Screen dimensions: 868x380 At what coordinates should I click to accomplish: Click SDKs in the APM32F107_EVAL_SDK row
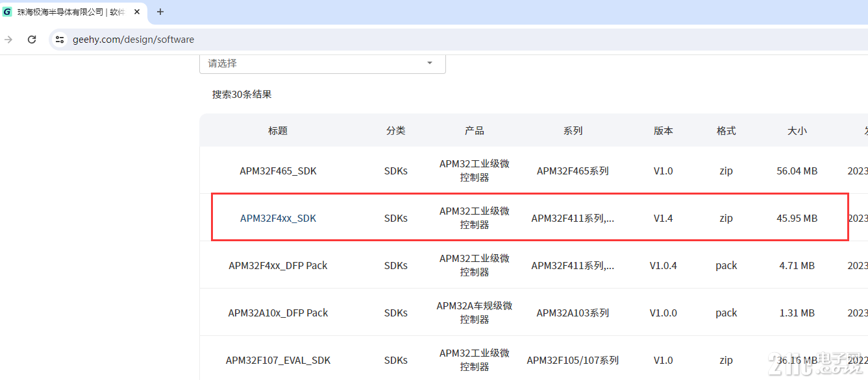pyautogui.click(x=396, y=361)
